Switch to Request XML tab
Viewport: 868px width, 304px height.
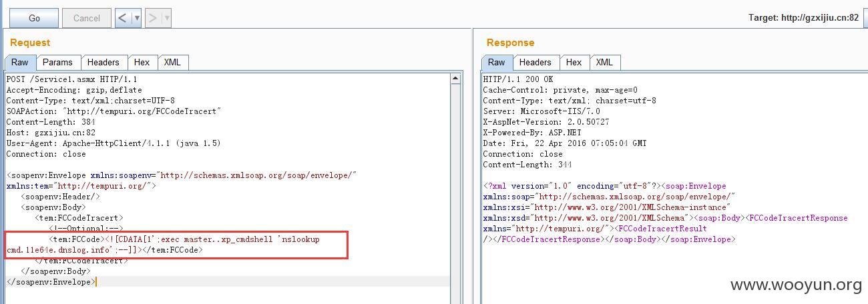(172, 62)
